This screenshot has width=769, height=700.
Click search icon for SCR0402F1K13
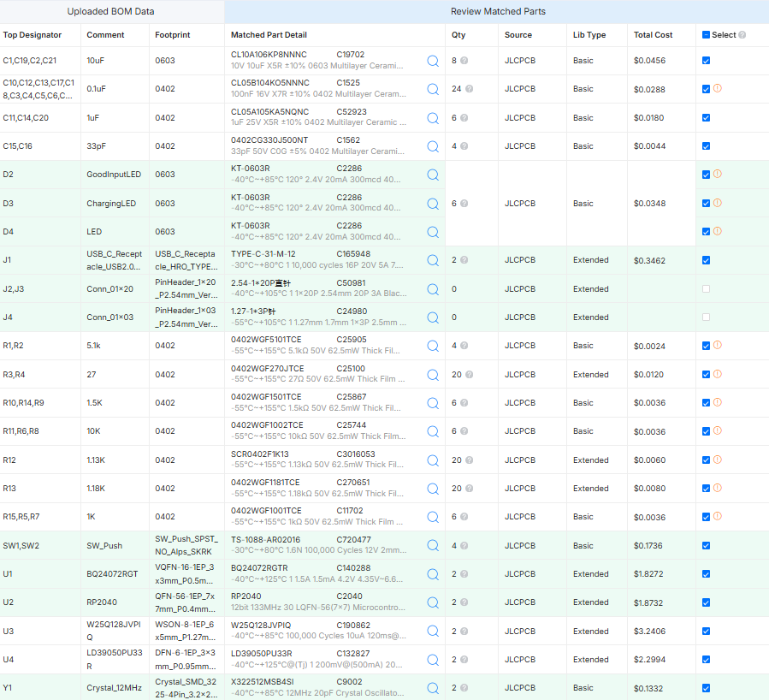[433, 460]
